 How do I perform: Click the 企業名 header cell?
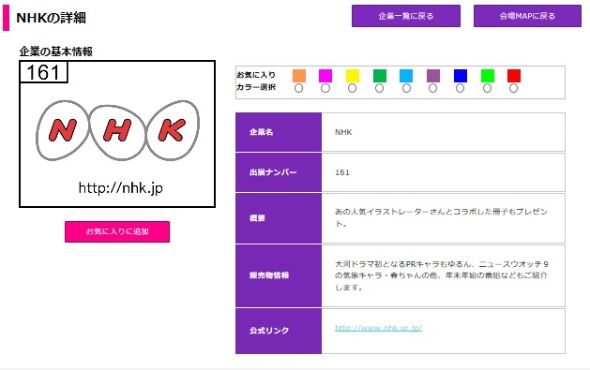[x=278, y=132]
